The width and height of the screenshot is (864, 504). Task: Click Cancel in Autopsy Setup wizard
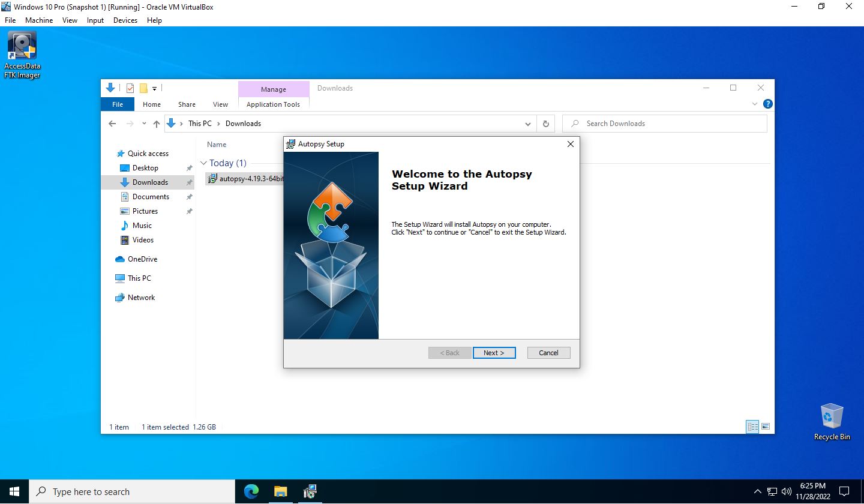548,353
